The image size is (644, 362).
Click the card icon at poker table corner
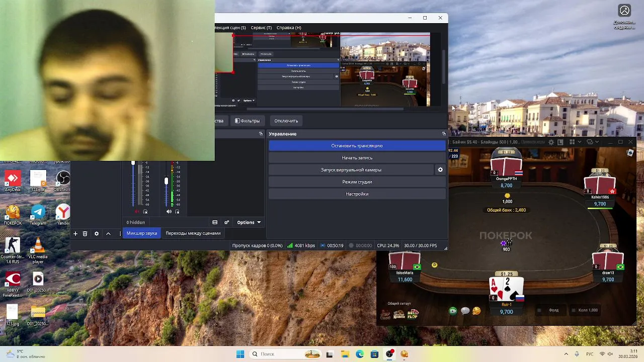coord(630,153)
